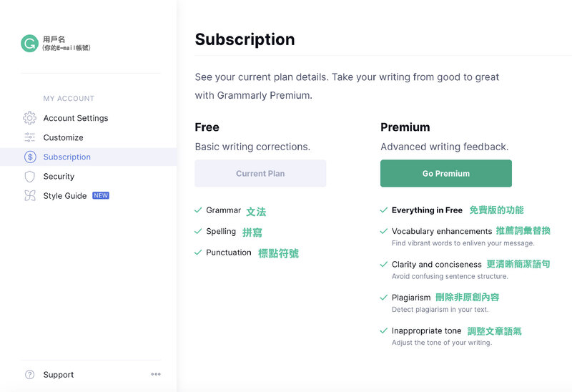Go to Customize section

point(63,137)
